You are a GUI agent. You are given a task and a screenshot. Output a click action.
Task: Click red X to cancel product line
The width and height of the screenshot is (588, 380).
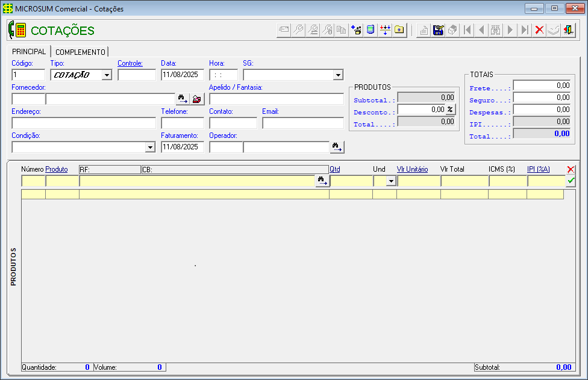tap(571, 170)
